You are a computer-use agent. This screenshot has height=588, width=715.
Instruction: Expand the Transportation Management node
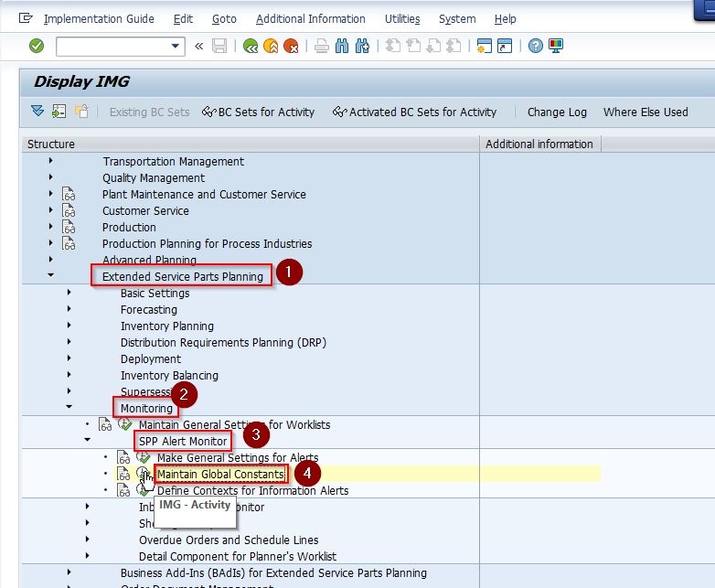50,161
